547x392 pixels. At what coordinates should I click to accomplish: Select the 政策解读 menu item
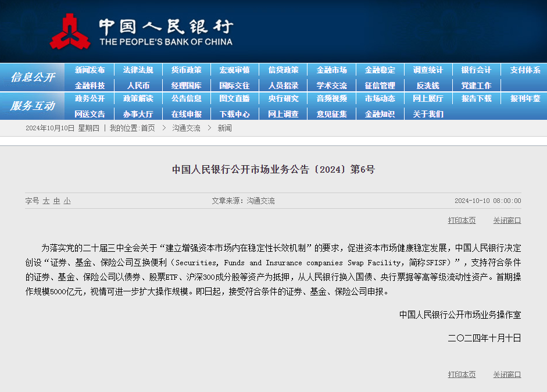click(138, 98)
